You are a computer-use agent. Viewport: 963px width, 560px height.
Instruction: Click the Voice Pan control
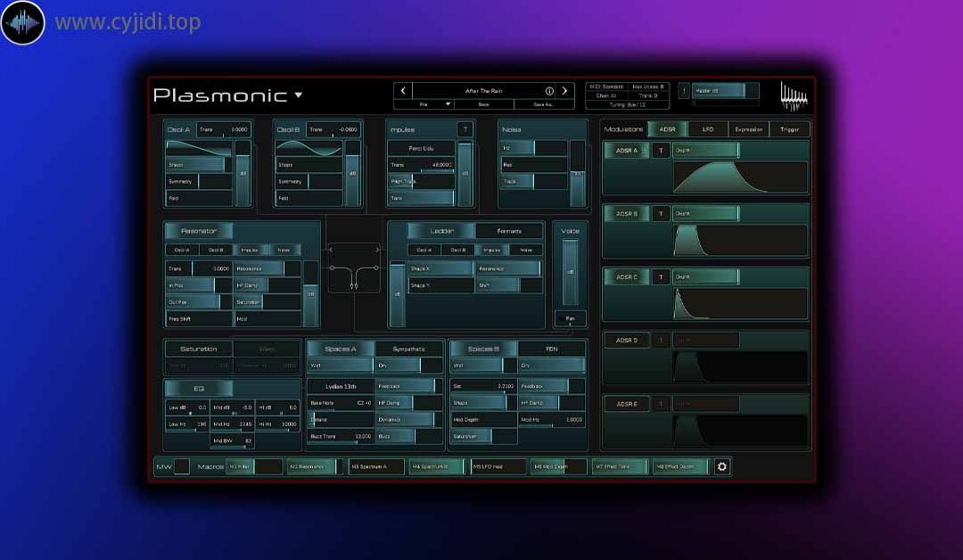[570, 318]
